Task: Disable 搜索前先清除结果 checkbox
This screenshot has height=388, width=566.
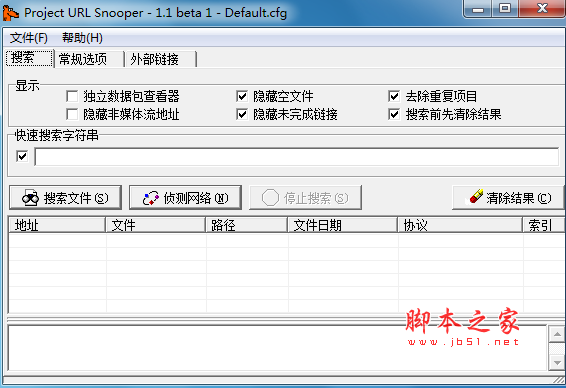Action: (394, 114)
